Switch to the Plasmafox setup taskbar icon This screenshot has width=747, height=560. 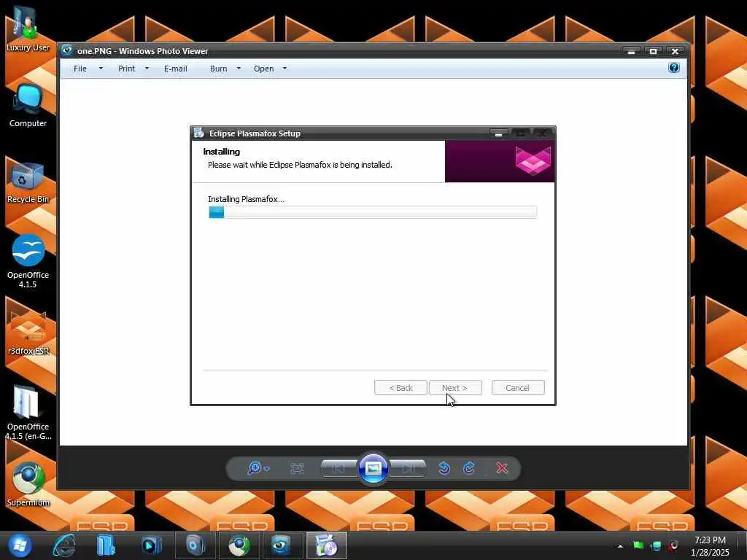click(x=326, y=545)
